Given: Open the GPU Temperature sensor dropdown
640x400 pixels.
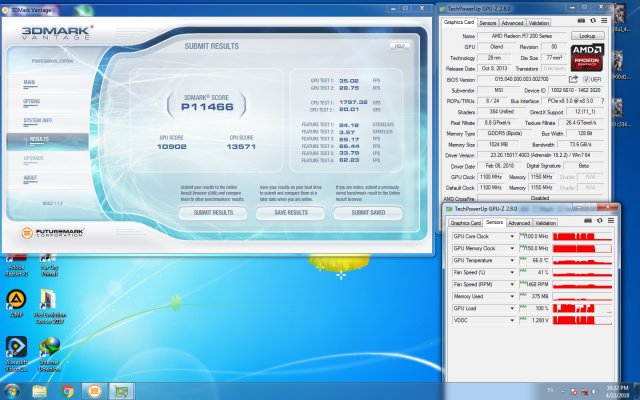Looking at the screenshot, I should click(x=514, y=260).
